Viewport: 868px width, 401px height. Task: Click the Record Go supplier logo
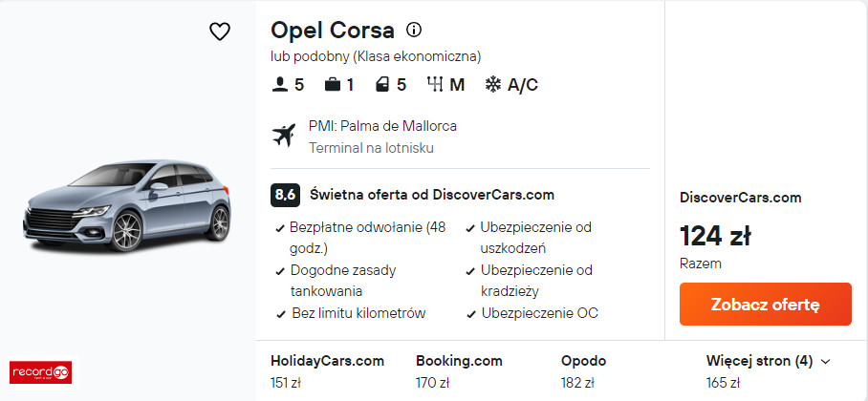40,372
